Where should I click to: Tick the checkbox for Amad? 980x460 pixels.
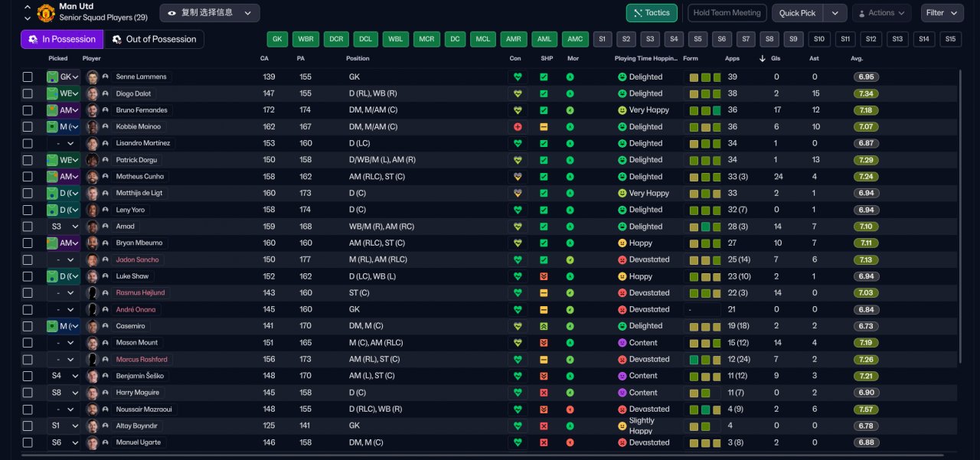click(x=28, y=227)
